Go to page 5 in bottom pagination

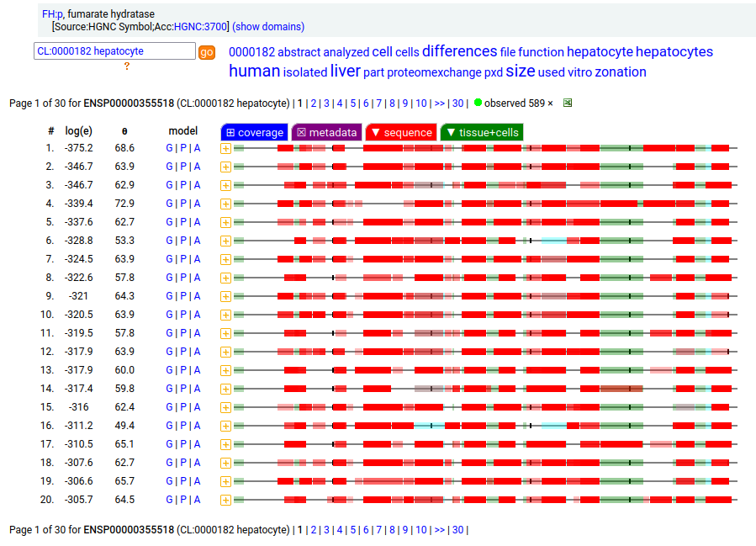(x=353, y=530)
